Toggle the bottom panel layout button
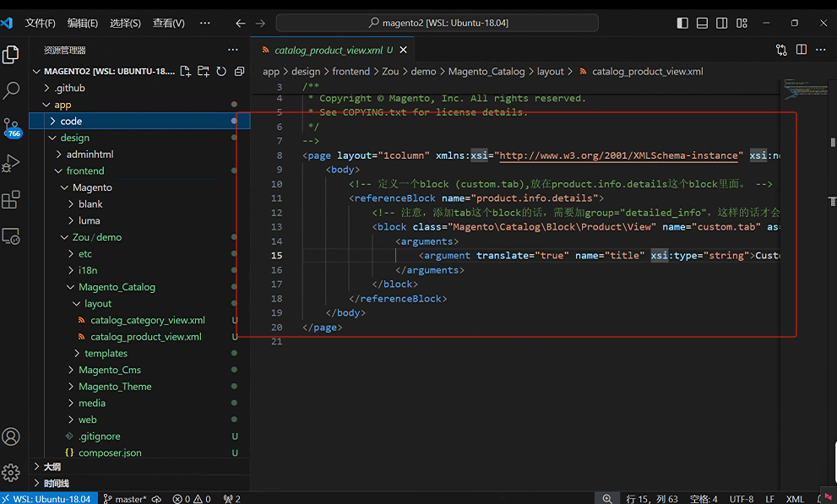The height and width of the screenshot is (504, 837). pos(702,23)
